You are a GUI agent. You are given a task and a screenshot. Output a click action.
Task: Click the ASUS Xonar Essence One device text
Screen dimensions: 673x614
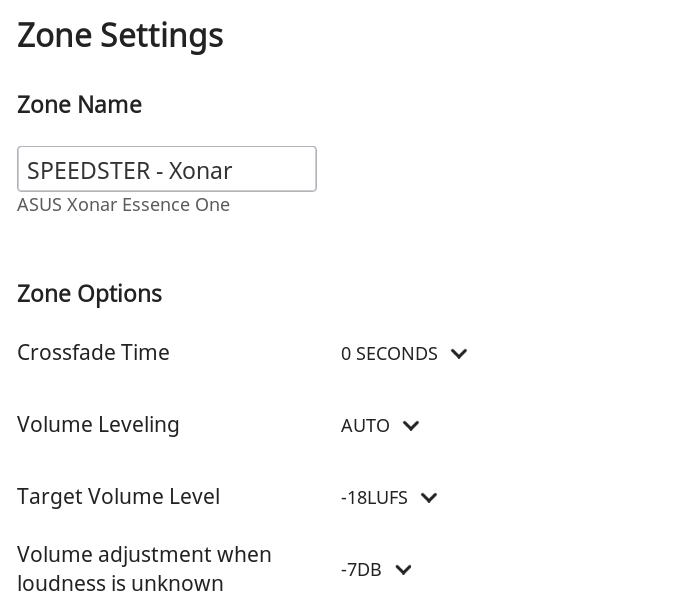point(123,205)
